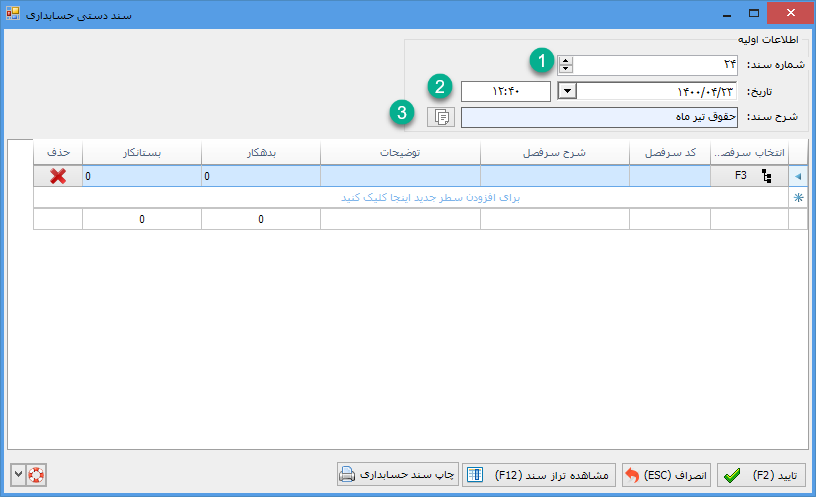This screenshot has width=816, height=497.
Task: Click the انتخاب سرفصل column header
Action: click(x=749, y=152)
